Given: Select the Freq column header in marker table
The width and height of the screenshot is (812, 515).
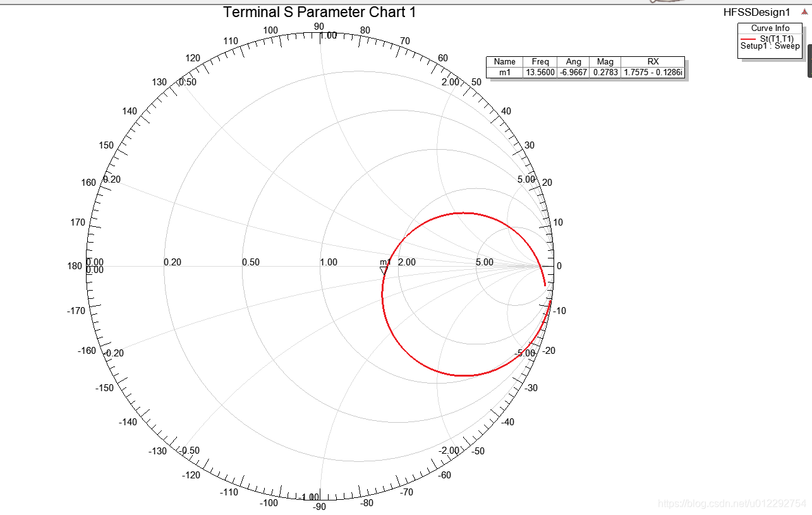Looking at the screenshot, I should pyautogui.click(x=540, y=61).
